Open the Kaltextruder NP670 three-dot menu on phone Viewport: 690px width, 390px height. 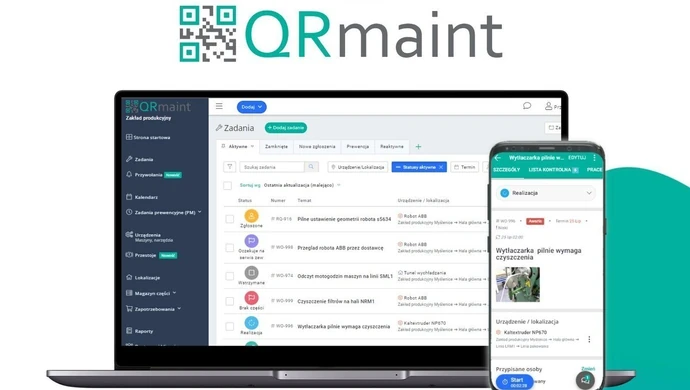pyautogui.click(x=589, y=339)
